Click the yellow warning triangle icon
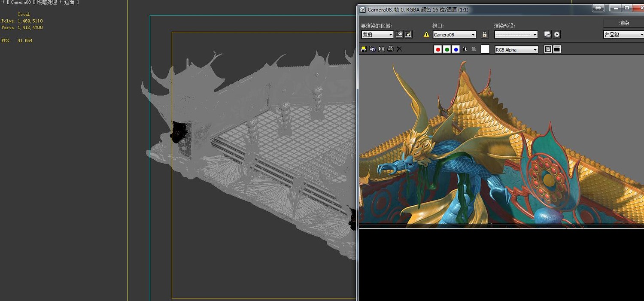Image resolution: width=644 pixels, height=301 pixels. 426,35
